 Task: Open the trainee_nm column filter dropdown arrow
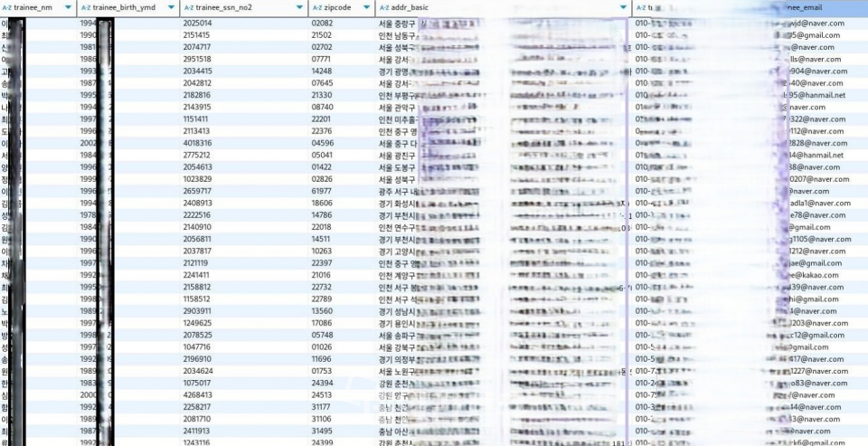coord(68,8)
